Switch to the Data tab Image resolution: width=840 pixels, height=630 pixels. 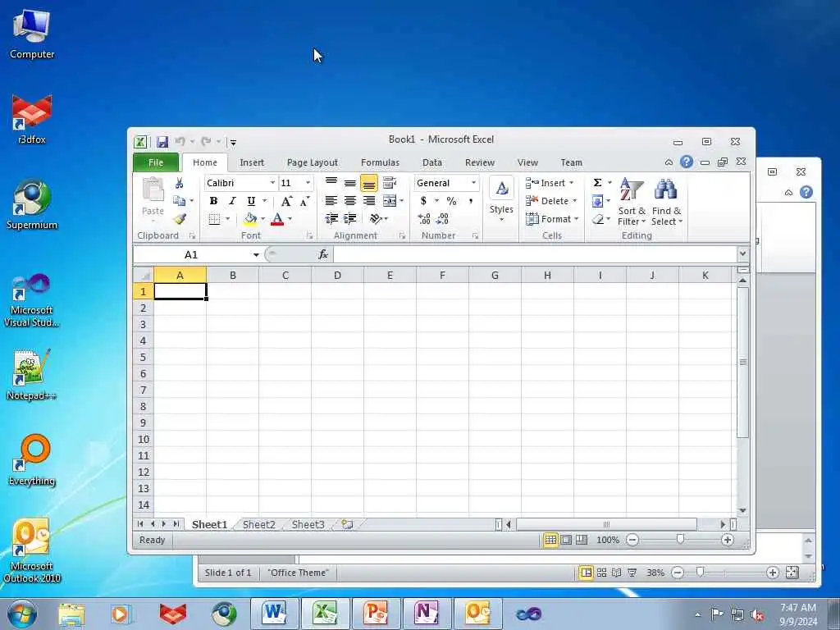[x=431, y=162]
